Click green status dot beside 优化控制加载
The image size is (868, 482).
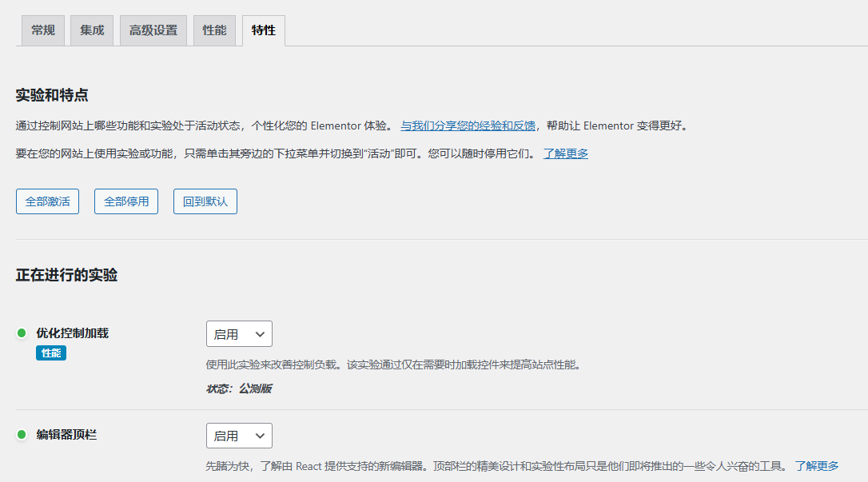coord(22,333)
